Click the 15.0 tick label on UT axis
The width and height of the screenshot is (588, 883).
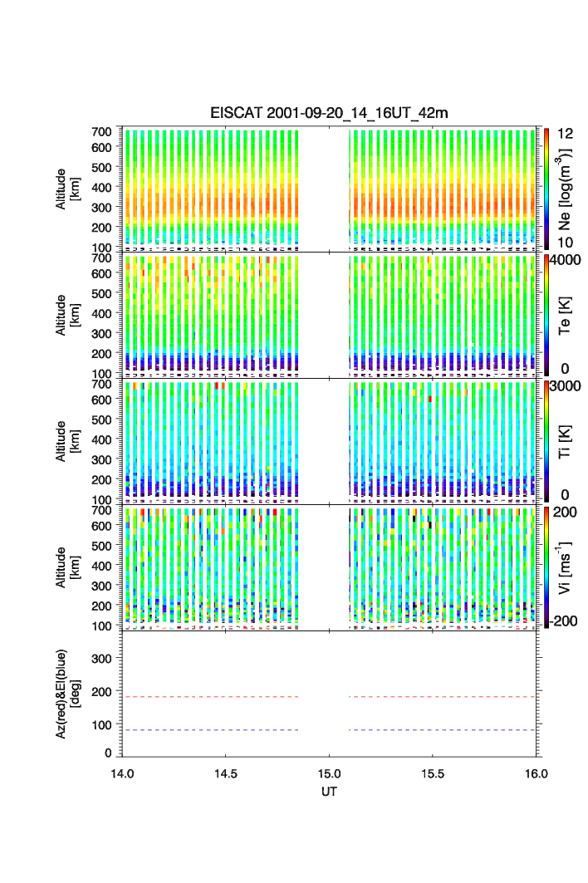coord(330,773)
